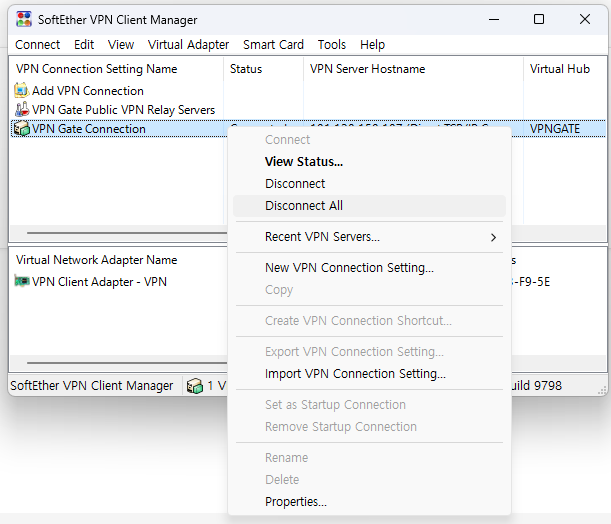
Task: Select the VPN Gate Connection row text
Action: coord(89,129)
